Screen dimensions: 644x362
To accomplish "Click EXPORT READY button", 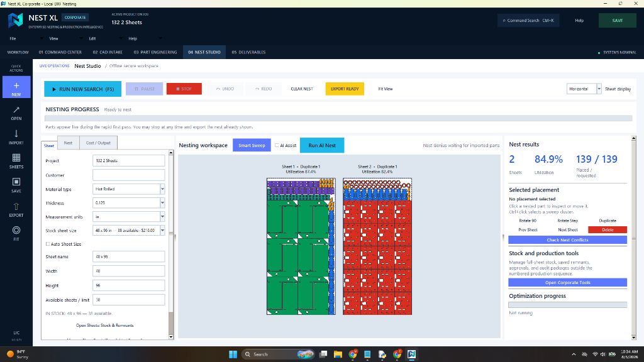I will [x=345, y=89].
